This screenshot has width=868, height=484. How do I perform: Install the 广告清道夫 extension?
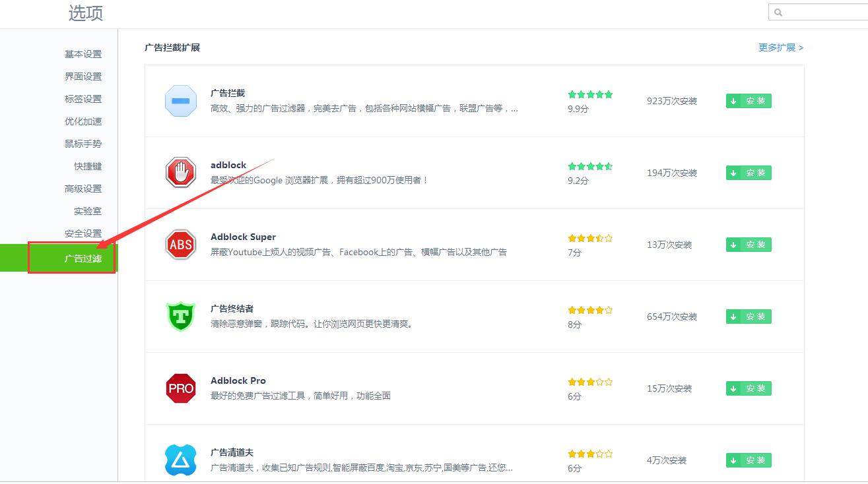coord(748,460)
